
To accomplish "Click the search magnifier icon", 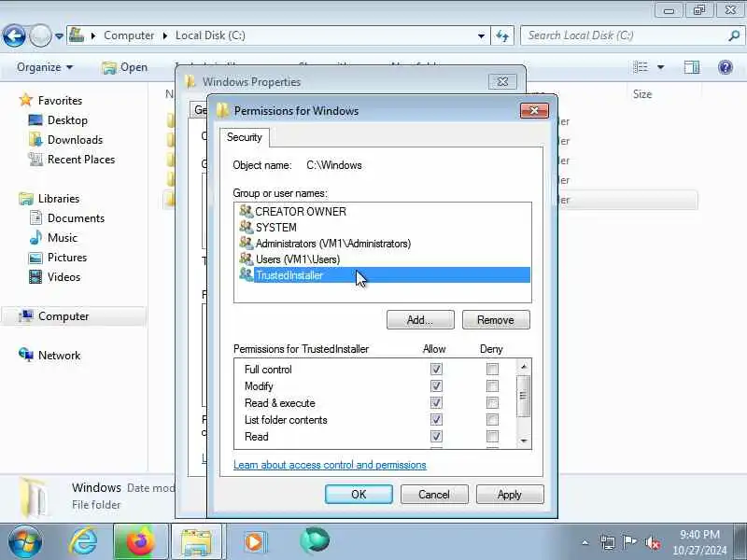I will point(734,35).
